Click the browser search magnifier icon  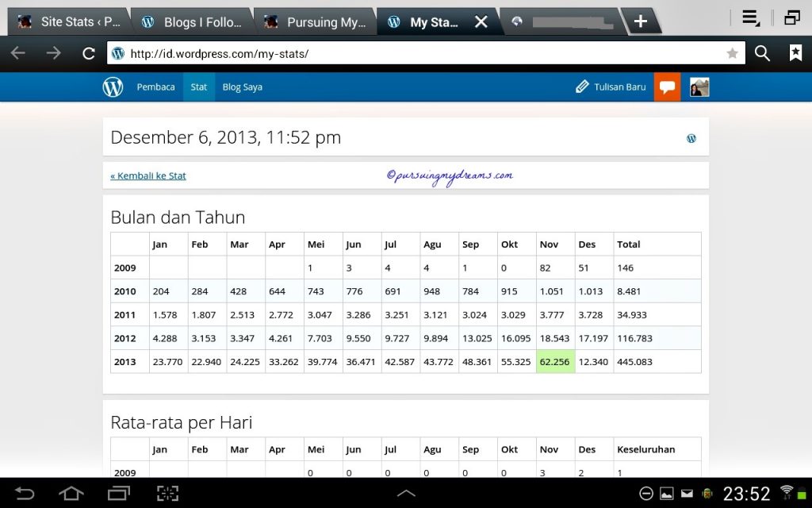click(x=762, y=53)
